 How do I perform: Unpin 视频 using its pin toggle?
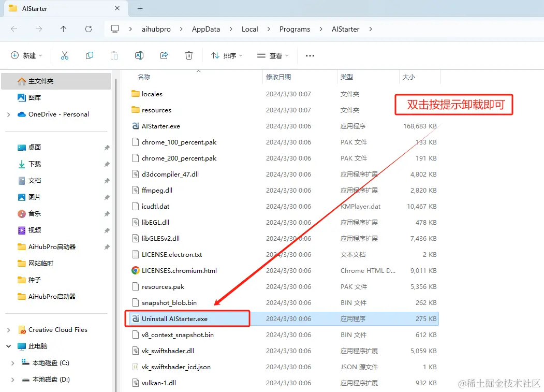pos(106,230)
